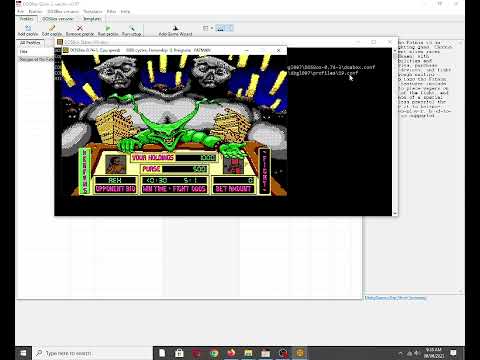Click the WIN TIME - FIGHT ODDS button

point(174,189)
